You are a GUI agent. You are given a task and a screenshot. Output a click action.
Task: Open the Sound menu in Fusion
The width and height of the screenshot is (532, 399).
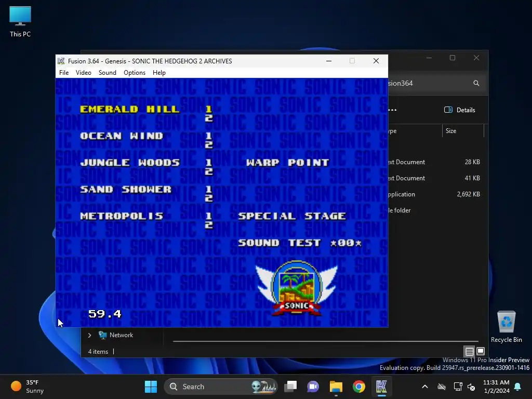point(107,73)
